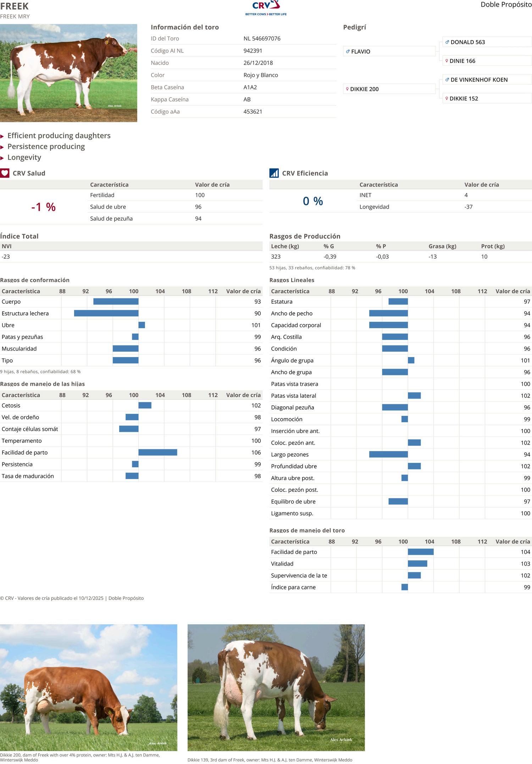Click the CRV logo at top

click(x=266, y=8)
